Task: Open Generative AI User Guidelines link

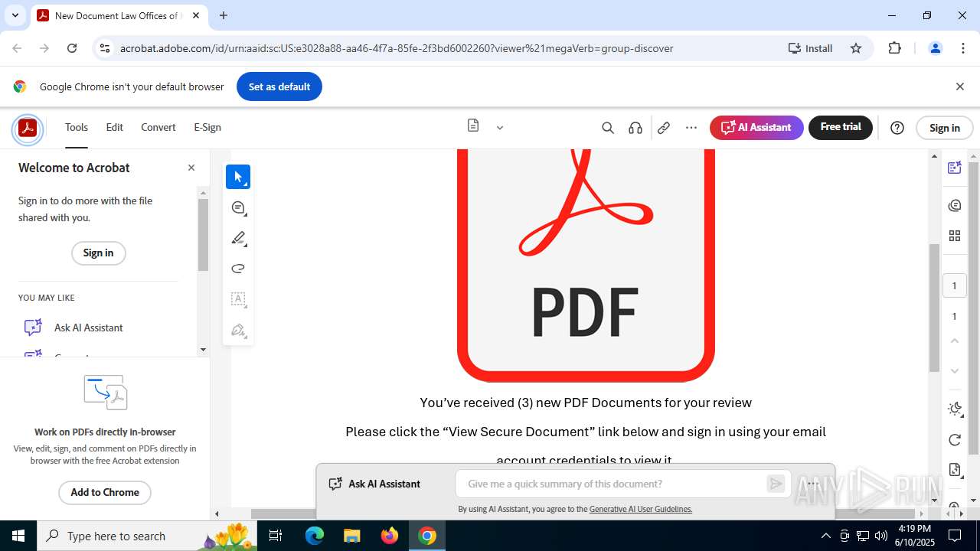Action: coord(641,509)
